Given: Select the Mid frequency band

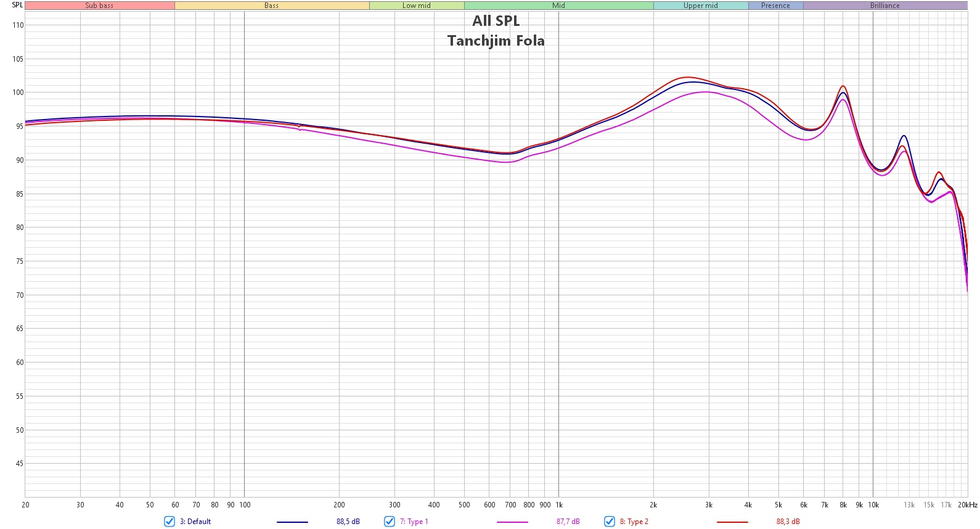Looking at the screenshot, I should (559, 6).
